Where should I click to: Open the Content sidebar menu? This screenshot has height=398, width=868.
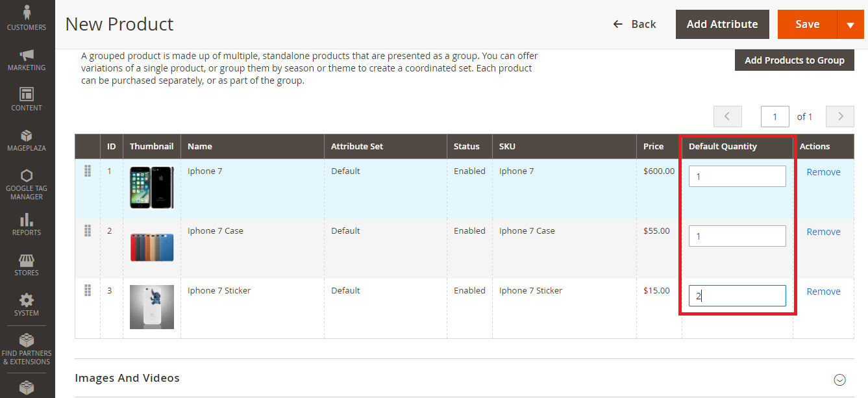27,100
